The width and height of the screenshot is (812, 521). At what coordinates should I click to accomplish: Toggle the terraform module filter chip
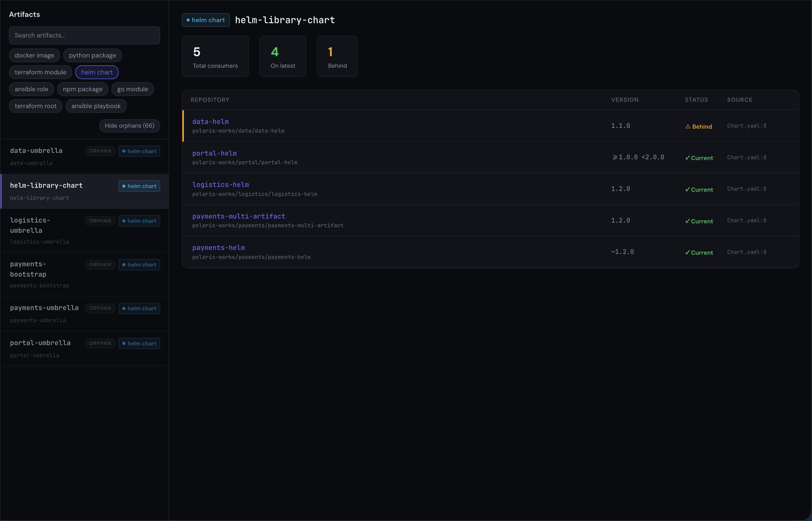click(41, 73)
